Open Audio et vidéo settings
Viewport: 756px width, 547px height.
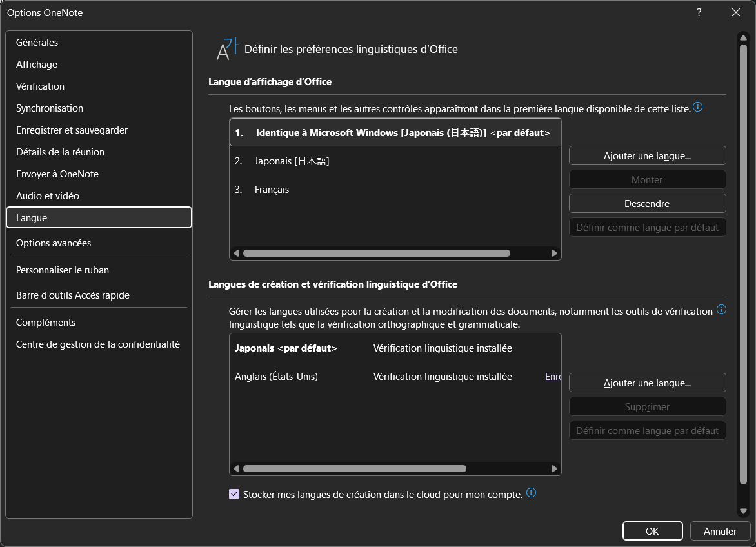[99, 195]
